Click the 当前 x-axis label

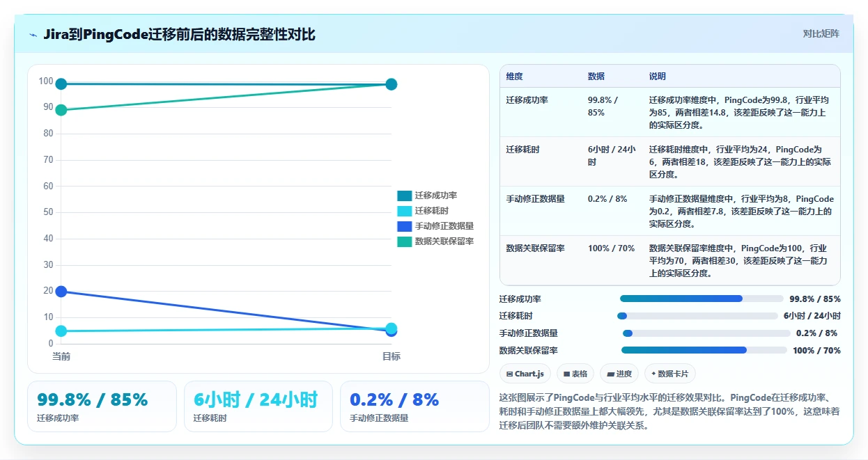pyautogui.click(x=61, y=356)
